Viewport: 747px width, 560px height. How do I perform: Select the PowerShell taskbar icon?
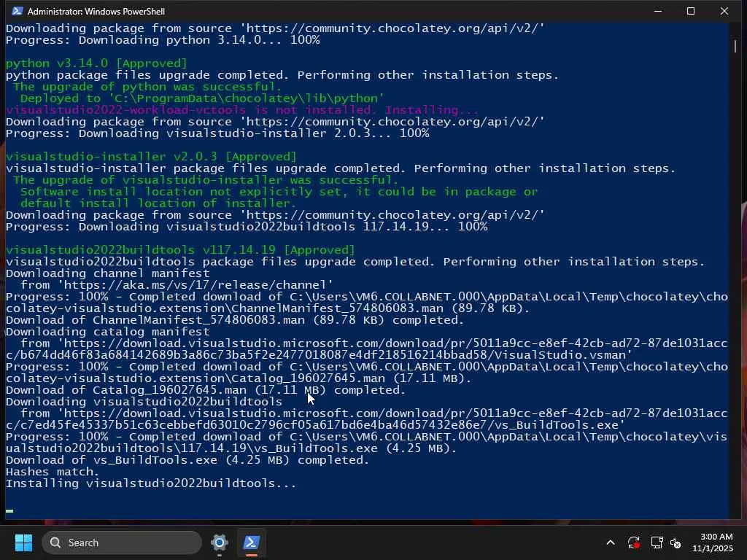tap(251, 542)
